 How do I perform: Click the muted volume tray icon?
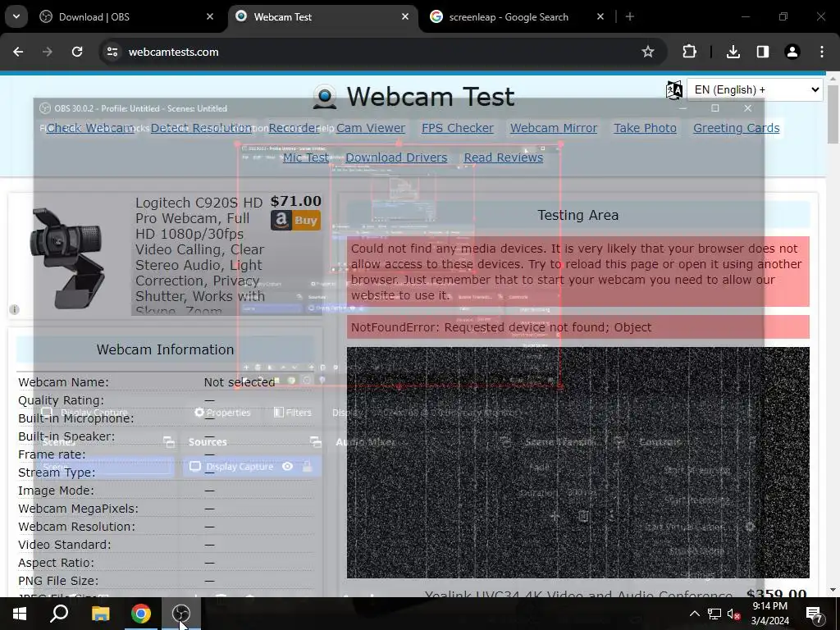point(733,614)
